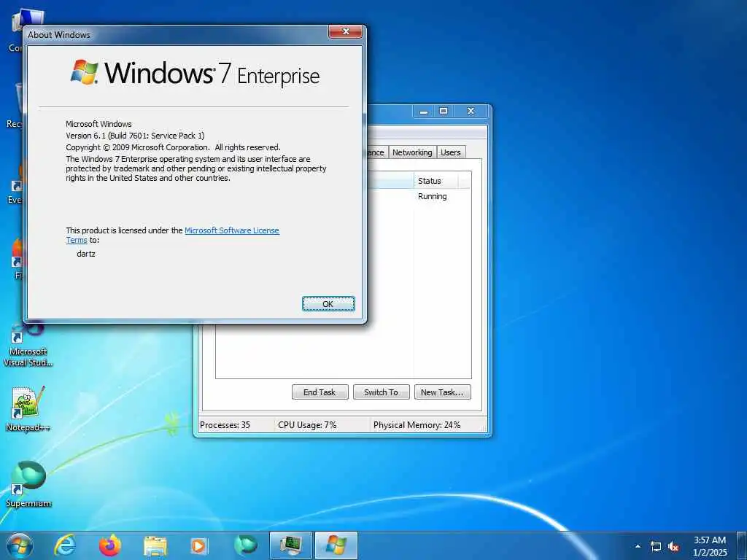This screenshot has width=747, height=560.
Task: Launch Internet Explorer from the taskbar
Action: (65, 545)
